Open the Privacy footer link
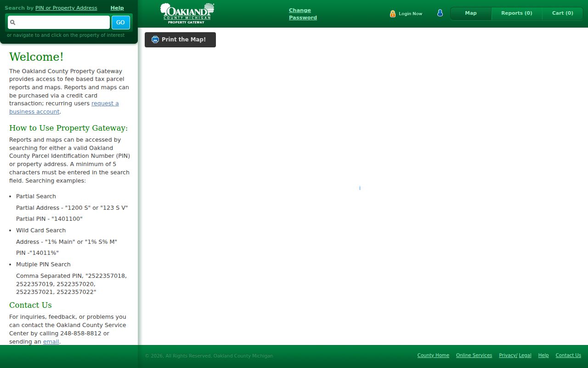This screenshot has height=368, width=588. pos(507,356)
